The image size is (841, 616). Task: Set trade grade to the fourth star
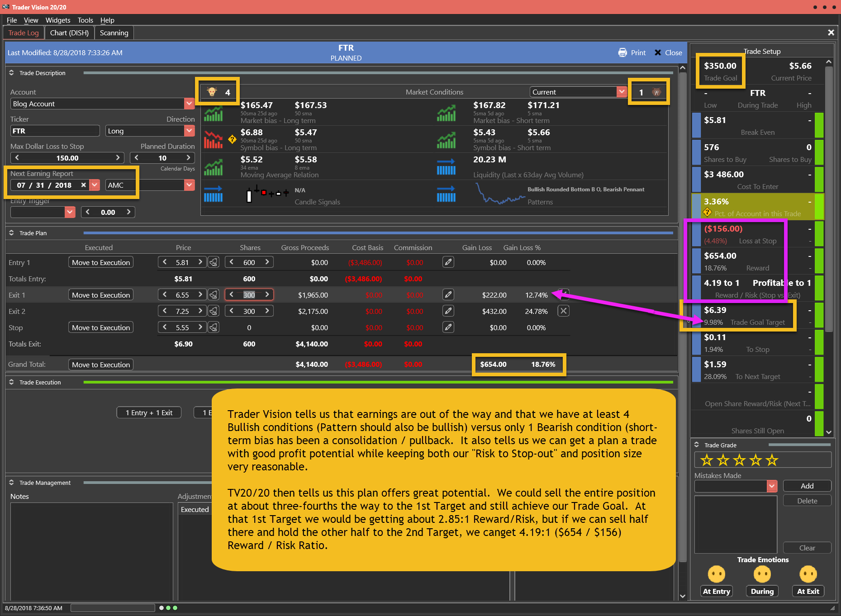click(755, 460)
